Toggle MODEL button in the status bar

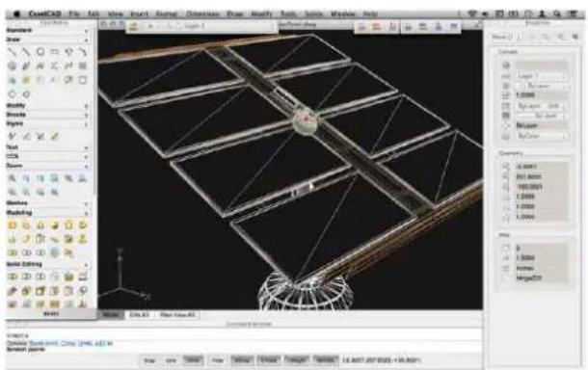(x=325, y=360)
